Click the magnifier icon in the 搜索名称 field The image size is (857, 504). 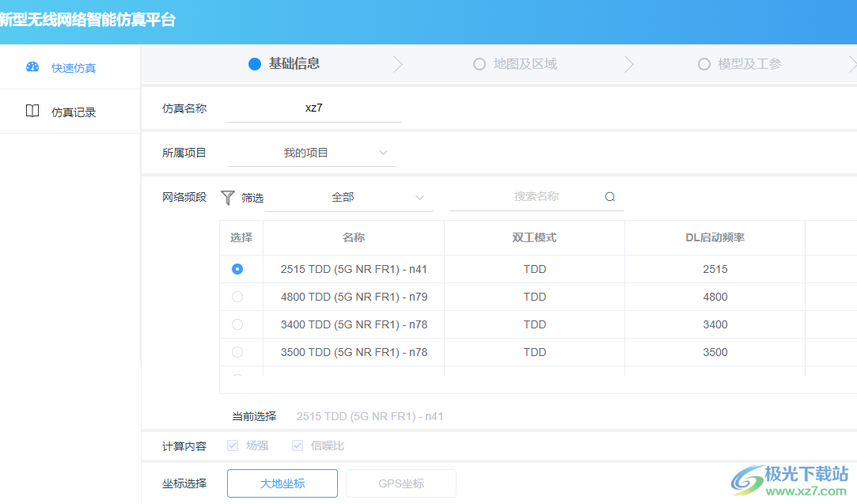coord(609,196)
